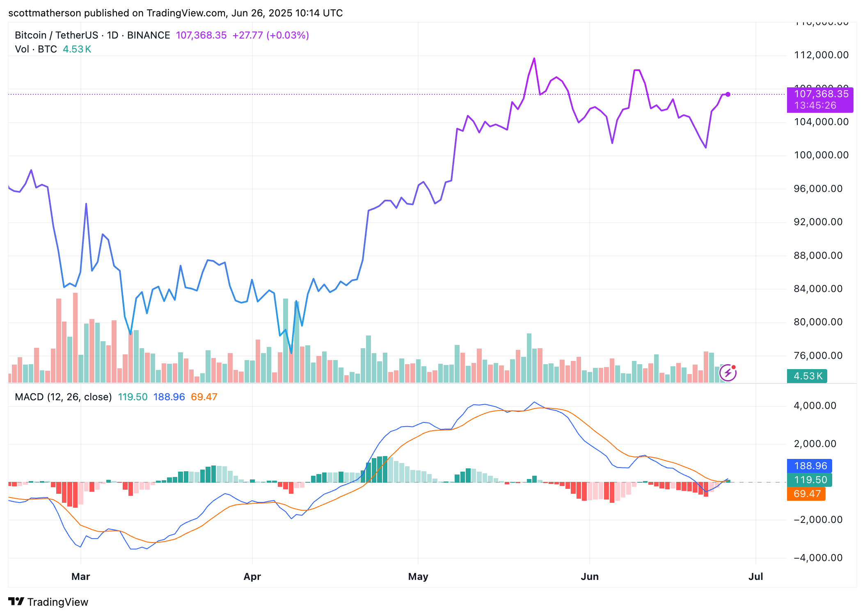Image resolution: width=865 pixels, height=616 pixels.
Task: Click the Mar label on time axis
Action: tap(80, 577)
